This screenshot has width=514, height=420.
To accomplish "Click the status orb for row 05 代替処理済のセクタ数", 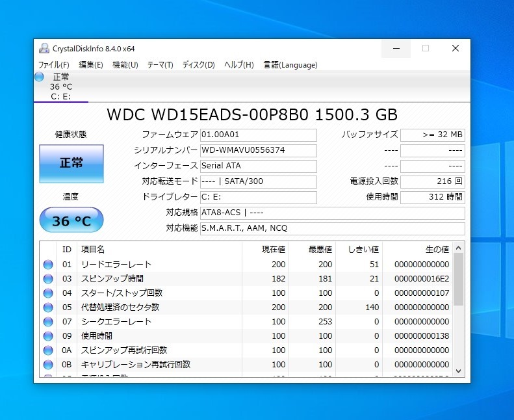I will coord(48,308).
